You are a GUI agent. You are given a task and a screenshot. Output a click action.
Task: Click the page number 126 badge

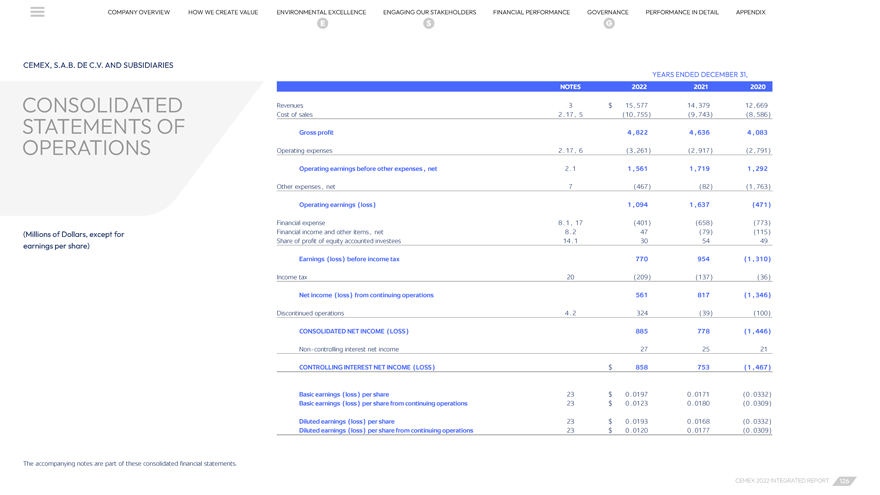pyautogui.click(x=845, y=481)
